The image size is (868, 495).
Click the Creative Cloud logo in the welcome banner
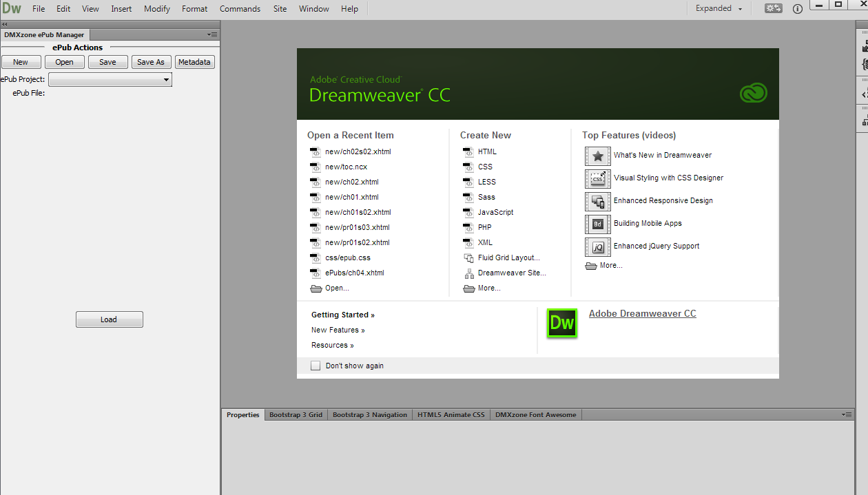pyautogui.click(x=753, y=93)
